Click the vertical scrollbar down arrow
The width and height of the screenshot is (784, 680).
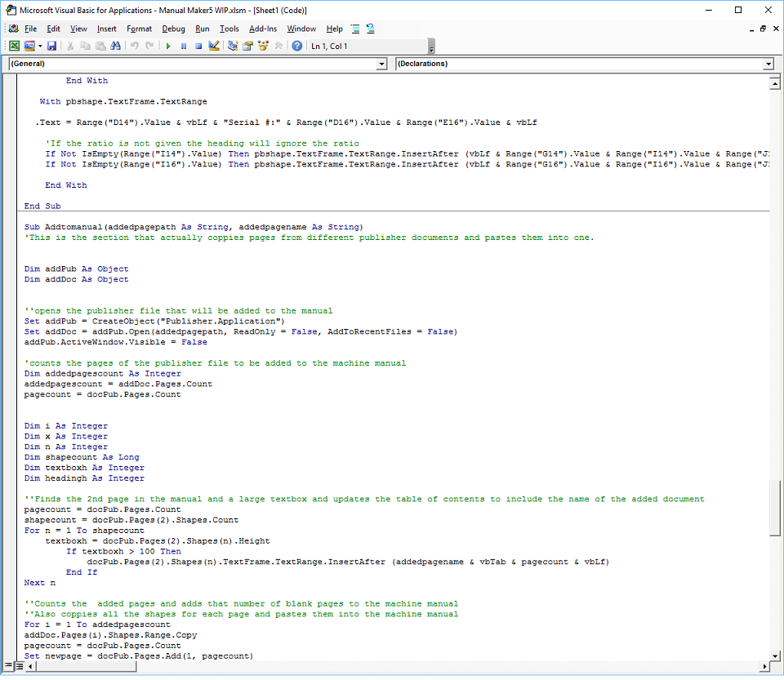point(776,656)
